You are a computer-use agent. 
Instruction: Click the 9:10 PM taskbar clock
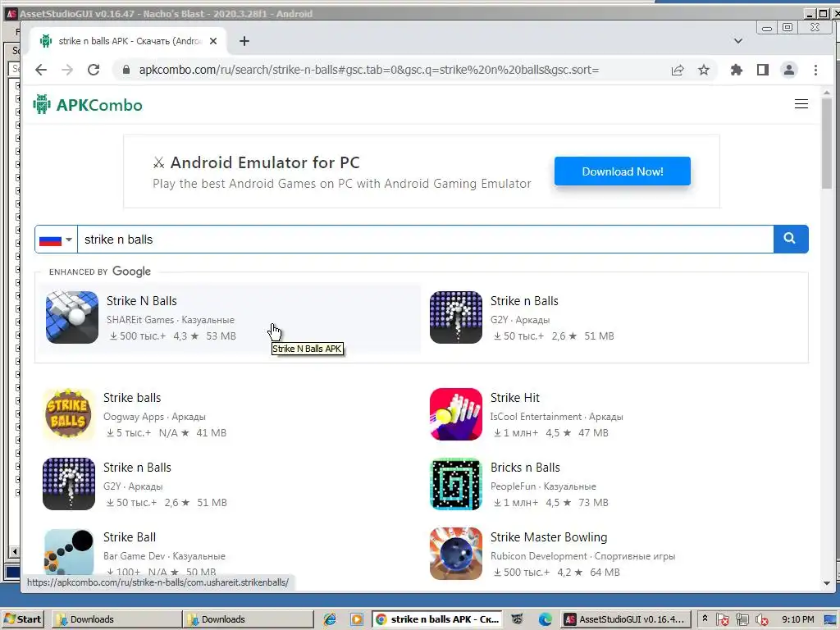click(x=797, y=619)
